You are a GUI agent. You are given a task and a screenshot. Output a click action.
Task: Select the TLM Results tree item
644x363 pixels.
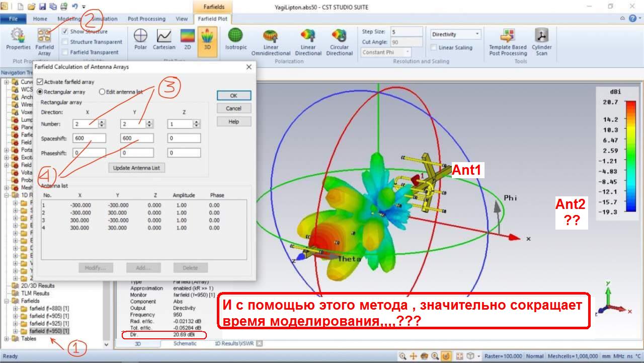35,293
